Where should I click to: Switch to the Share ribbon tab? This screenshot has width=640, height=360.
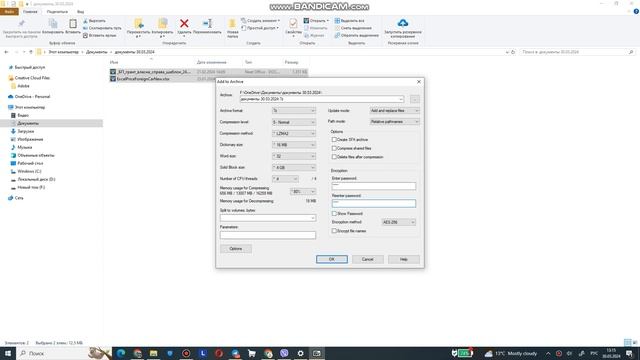pyautogui.click(x=57, y=12)
